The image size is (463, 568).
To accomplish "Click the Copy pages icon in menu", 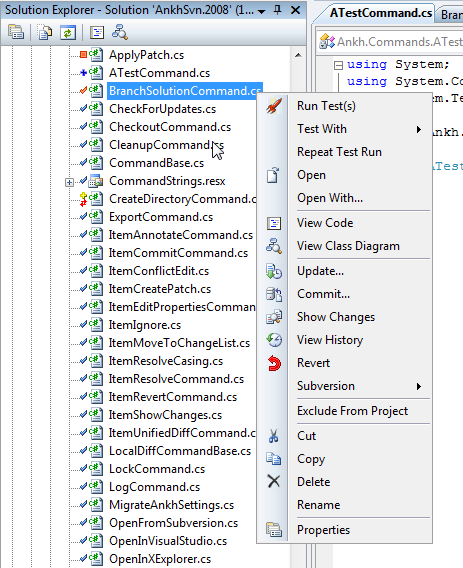I will tap(274, 459).
